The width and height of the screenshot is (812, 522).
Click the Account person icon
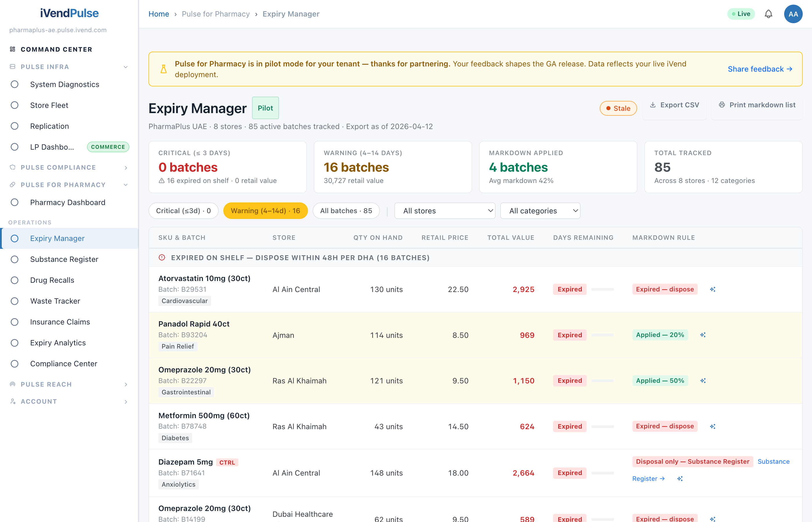coord(12,401)
